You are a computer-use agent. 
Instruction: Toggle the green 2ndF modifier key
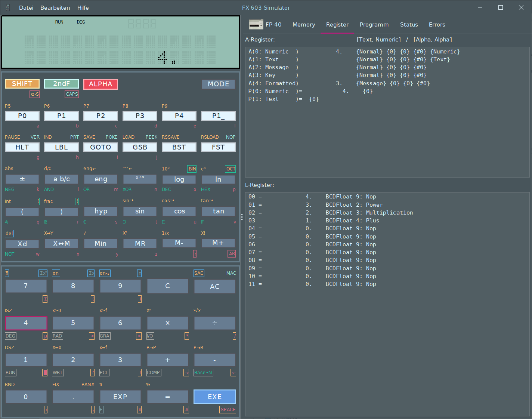pyautogui.click(x=61, y=84)
